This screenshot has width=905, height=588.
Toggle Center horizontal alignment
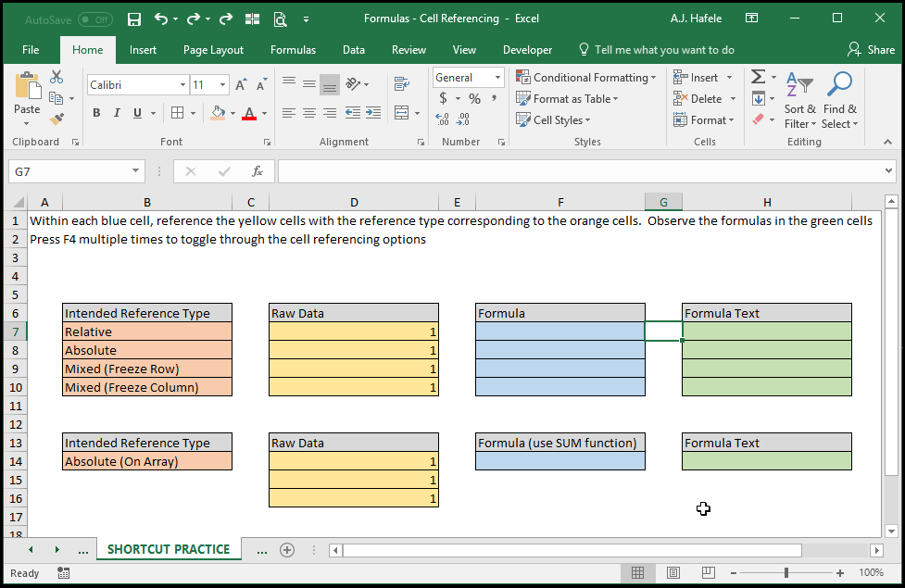(309, 113)
